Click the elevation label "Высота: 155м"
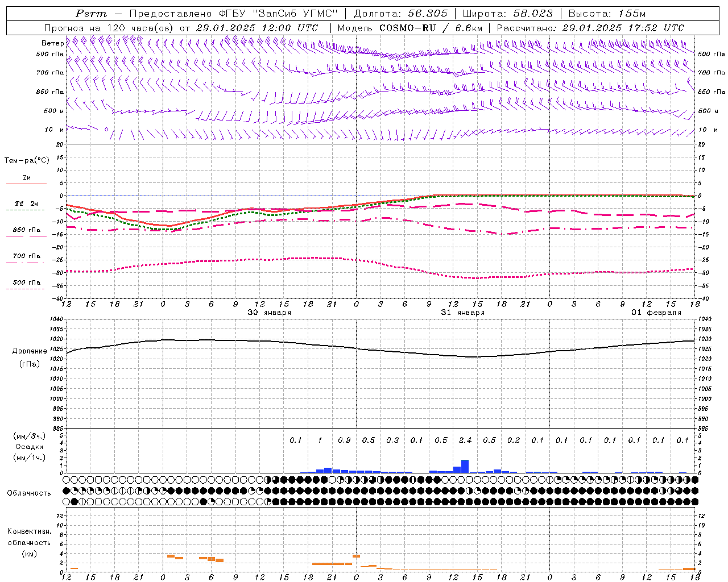The height and width of the screenshot is (582, 728). 607,14
